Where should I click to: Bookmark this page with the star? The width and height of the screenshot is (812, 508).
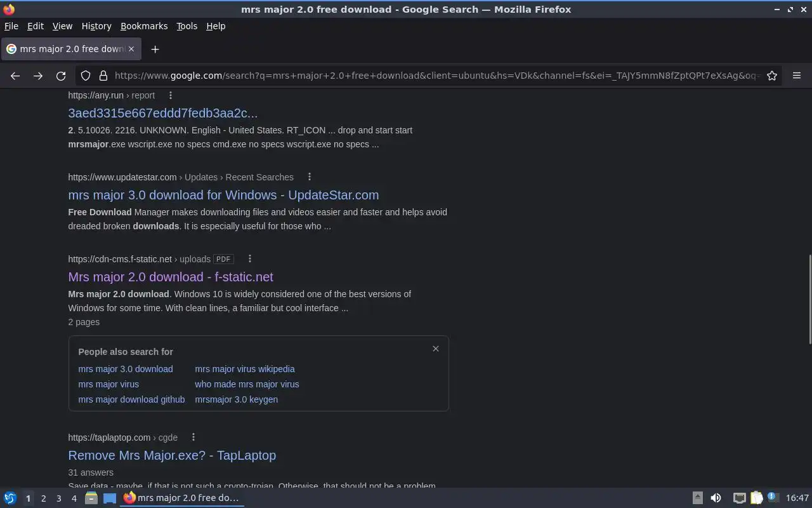pos(772,76)
